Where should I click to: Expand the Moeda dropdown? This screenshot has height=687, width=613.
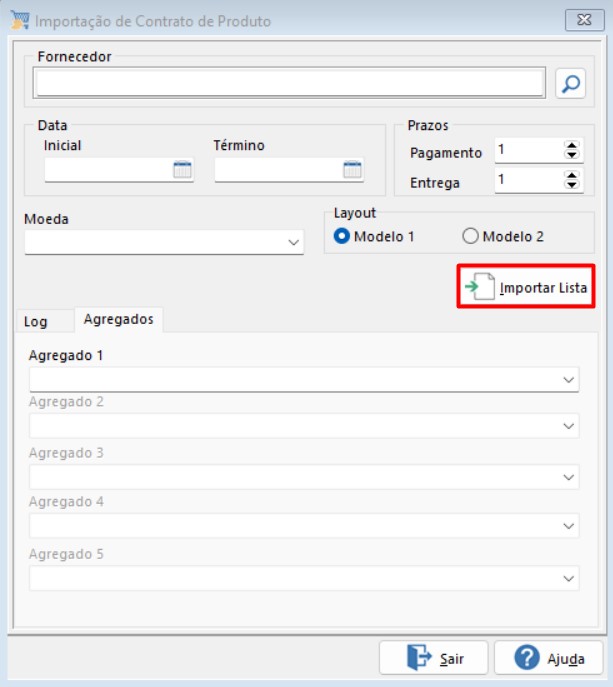pyautogui.click(x=294, y=242)
